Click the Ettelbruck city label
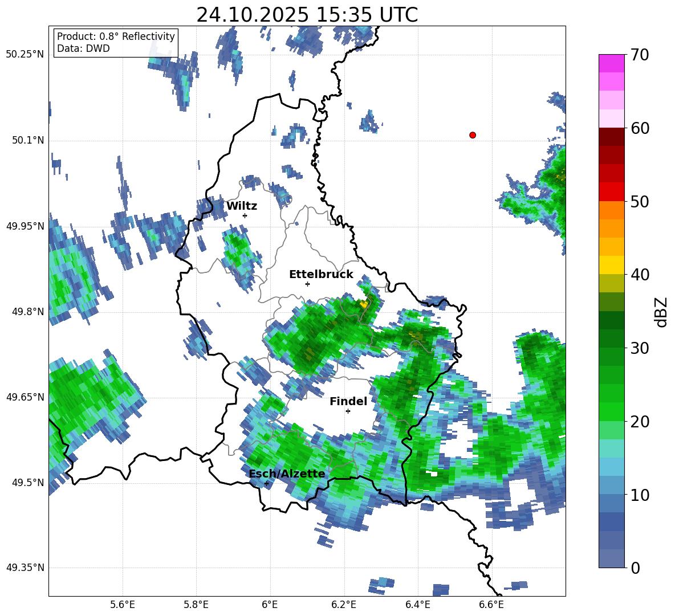Image resolution: width=675 pixels, height=616 pixels. [x=321, y=275]
